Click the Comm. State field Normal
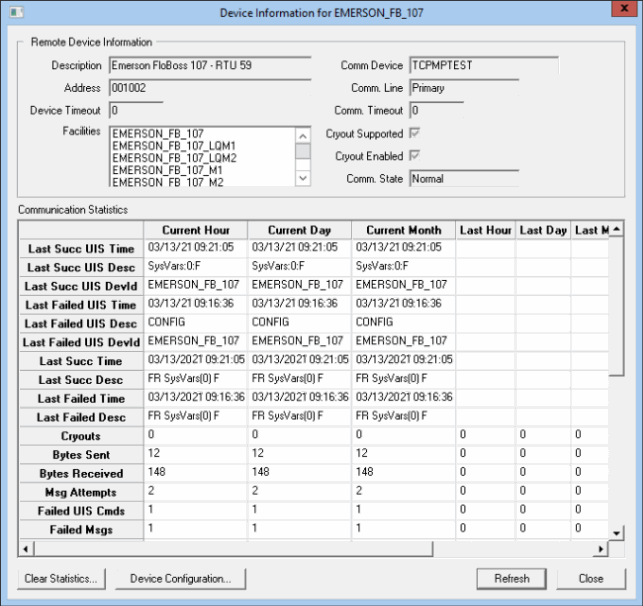643x606 pixels. (464, 179)
